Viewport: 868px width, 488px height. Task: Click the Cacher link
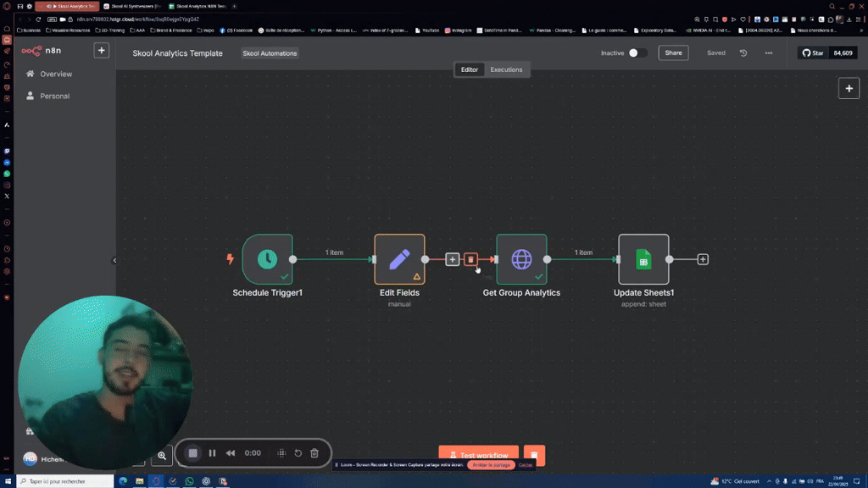(x=526, y=465)
